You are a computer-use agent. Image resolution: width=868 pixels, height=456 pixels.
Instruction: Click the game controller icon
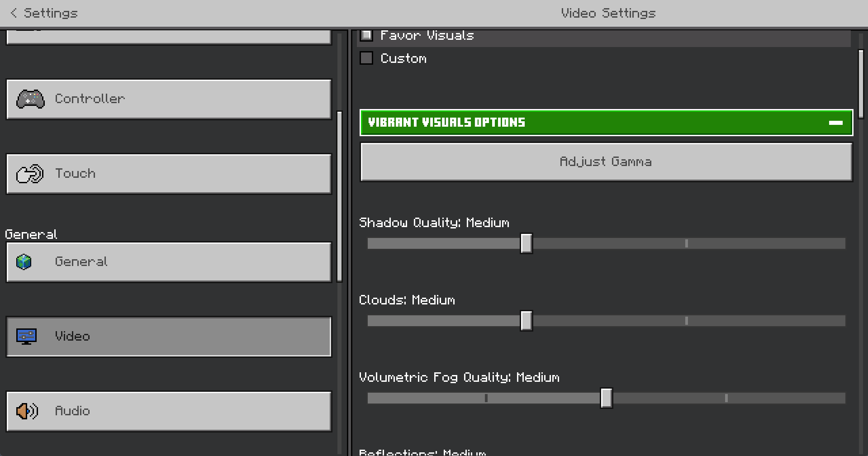click(30, 99)
